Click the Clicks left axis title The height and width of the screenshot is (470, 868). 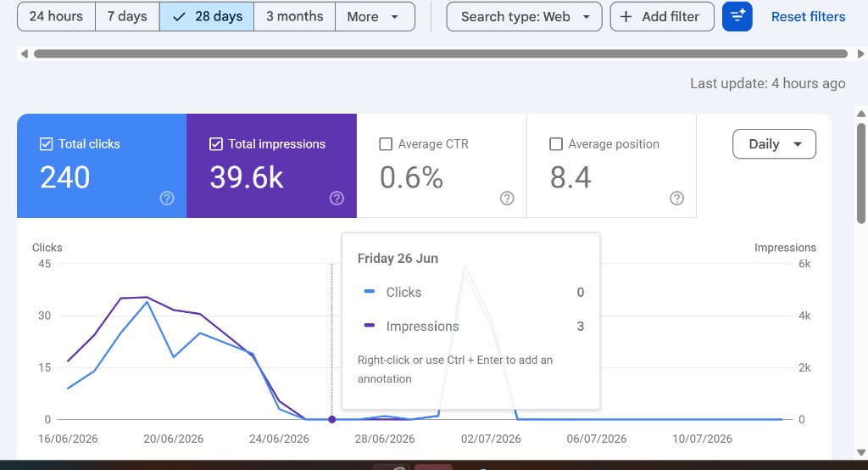[47, 248]
